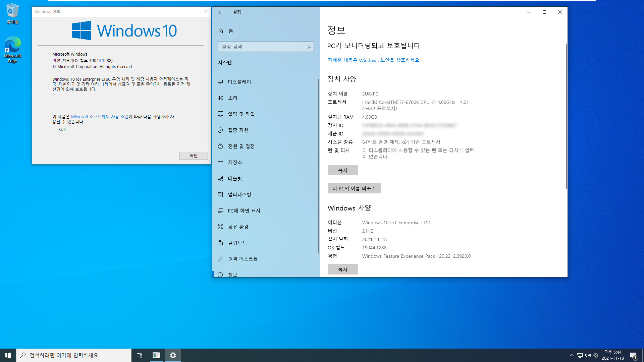Click 확인 in the Windows 정보 dialog
644x362 pixels.
click(x=193, y=156)
